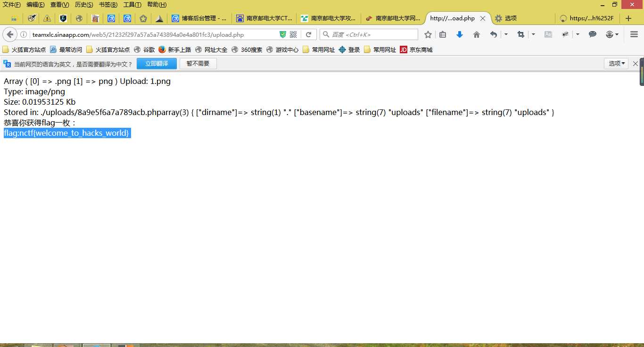Click the Firefox icon 新手上路 bookmark
The image size is (644, 347).
[x=175, y=50]
